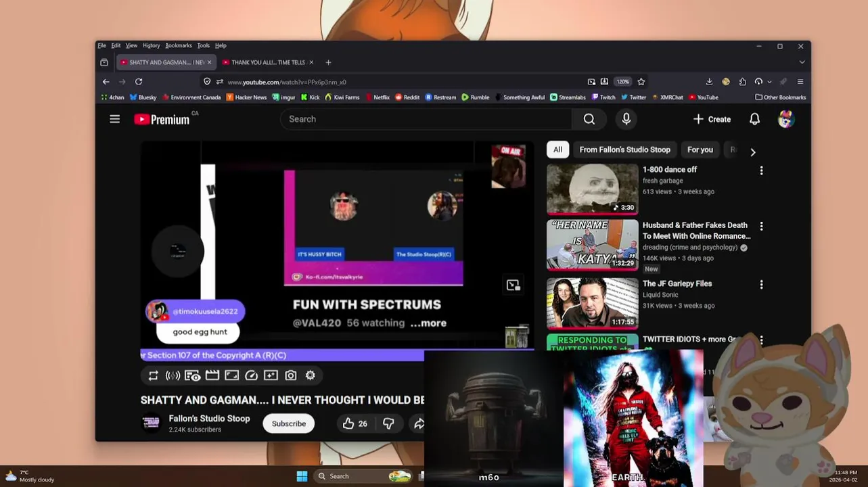Open the Tools menu
The width and height of the screenshot is (868, 487).
[203, 45]
